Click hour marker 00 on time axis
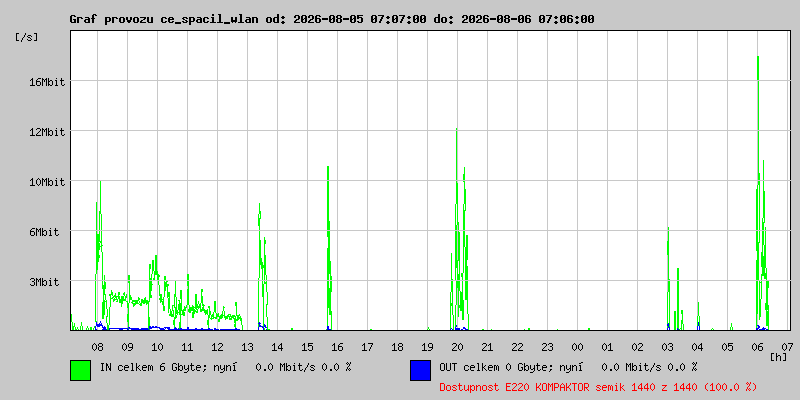800x400 pixels. pos(577,347)
